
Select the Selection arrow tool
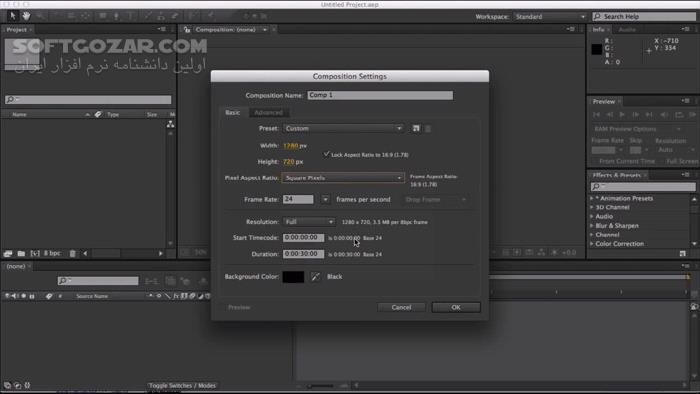(12, 16)
